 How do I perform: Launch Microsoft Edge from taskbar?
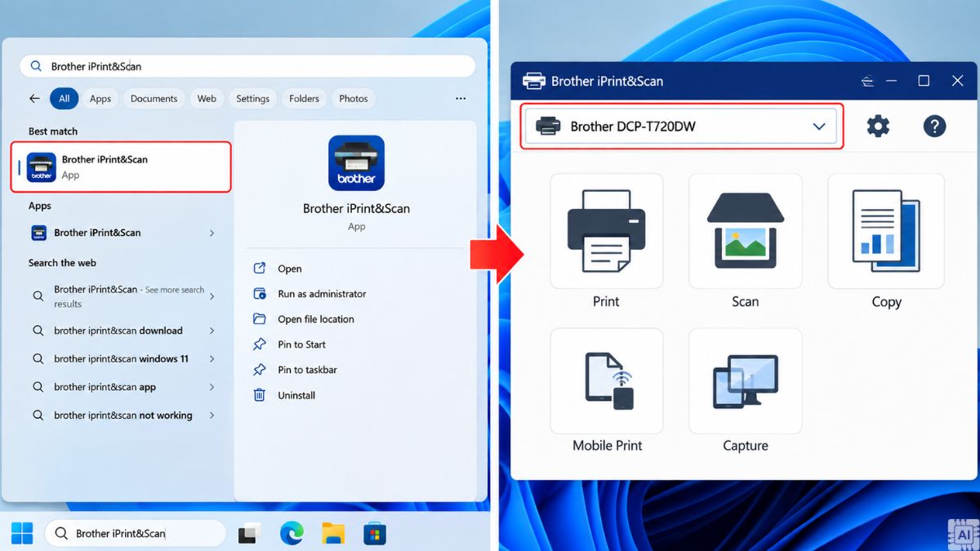click(292, 534)
